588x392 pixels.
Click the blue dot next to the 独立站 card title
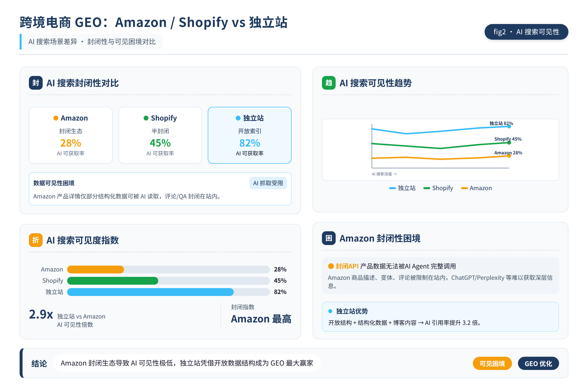(x=238, y=118)
